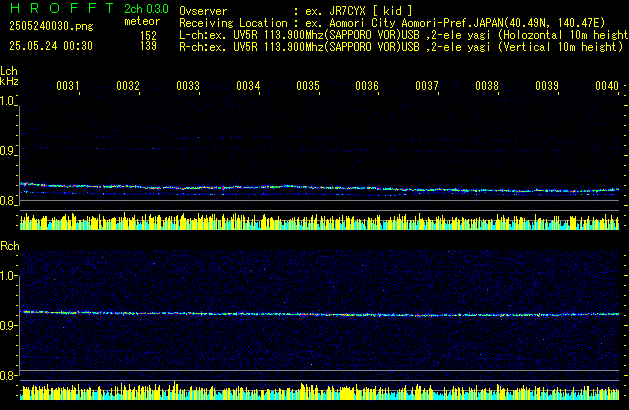Click time marker 0032

pyautogui.click(x=128, y=86)
